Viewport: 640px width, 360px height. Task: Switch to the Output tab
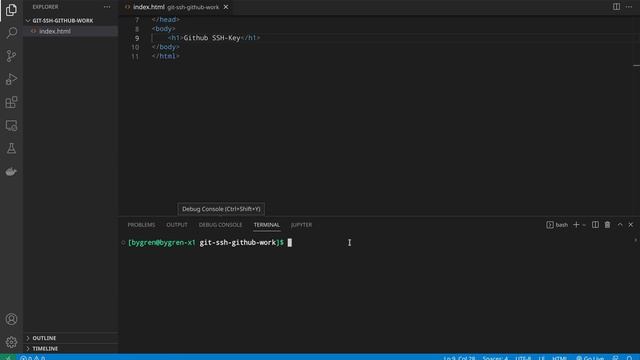click(177, 225)
